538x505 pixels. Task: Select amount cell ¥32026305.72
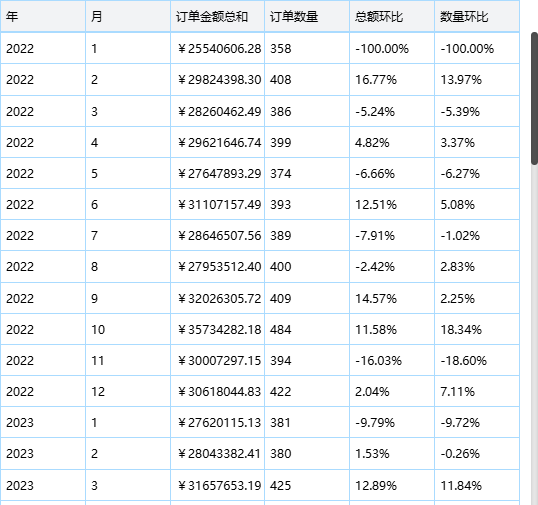pyautogui.click(x=218, y=298)
